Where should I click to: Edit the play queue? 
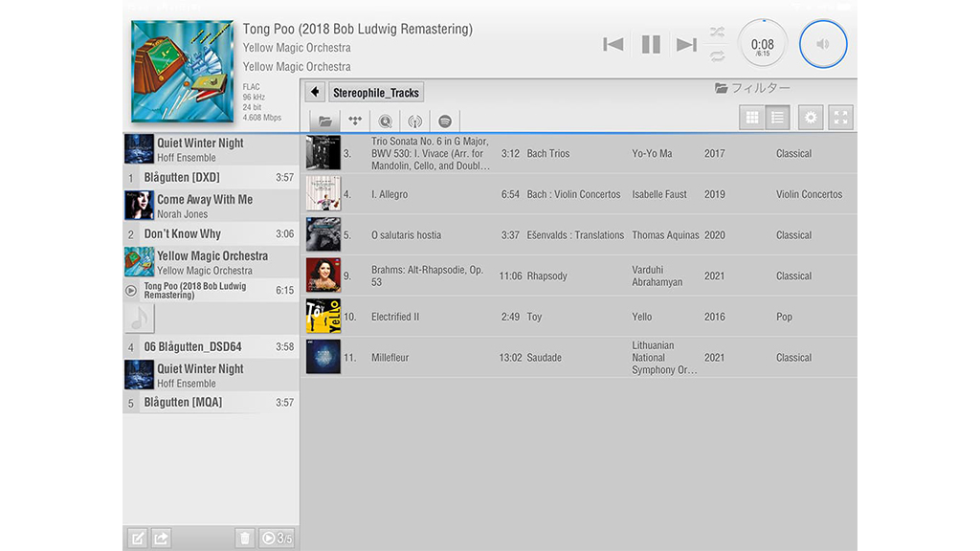pos(137,538)
